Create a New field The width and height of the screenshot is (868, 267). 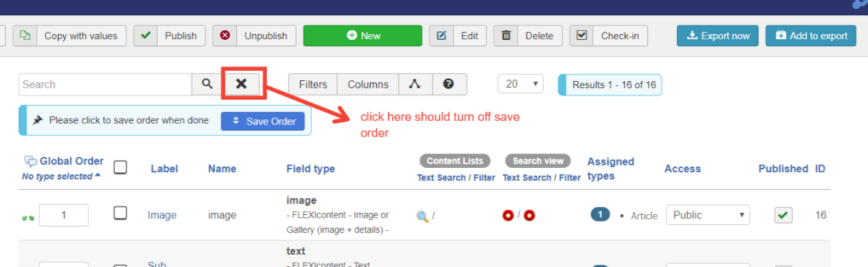pyautogui.click(x=362, y=35)
